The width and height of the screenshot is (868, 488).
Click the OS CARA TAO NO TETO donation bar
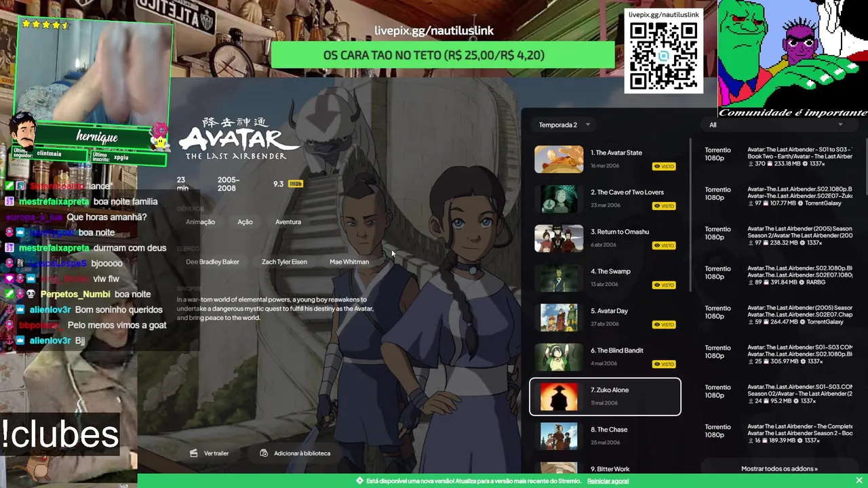click(x=443, y=56)
